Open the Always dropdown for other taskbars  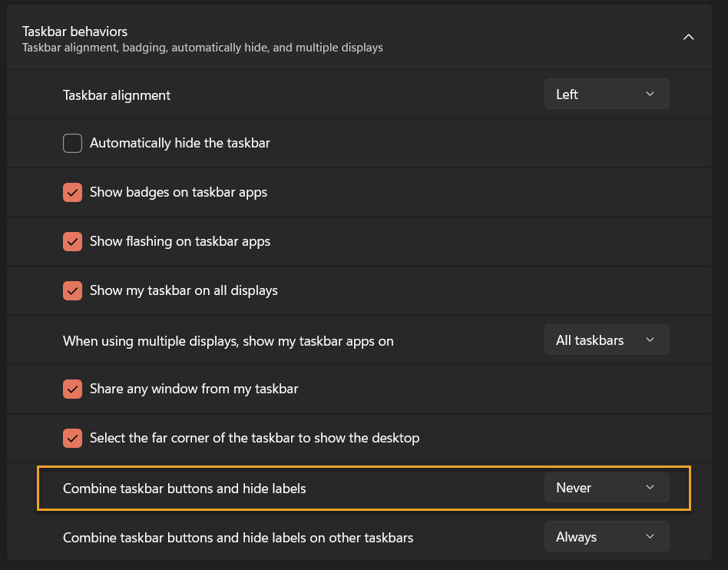coord(606,537)
